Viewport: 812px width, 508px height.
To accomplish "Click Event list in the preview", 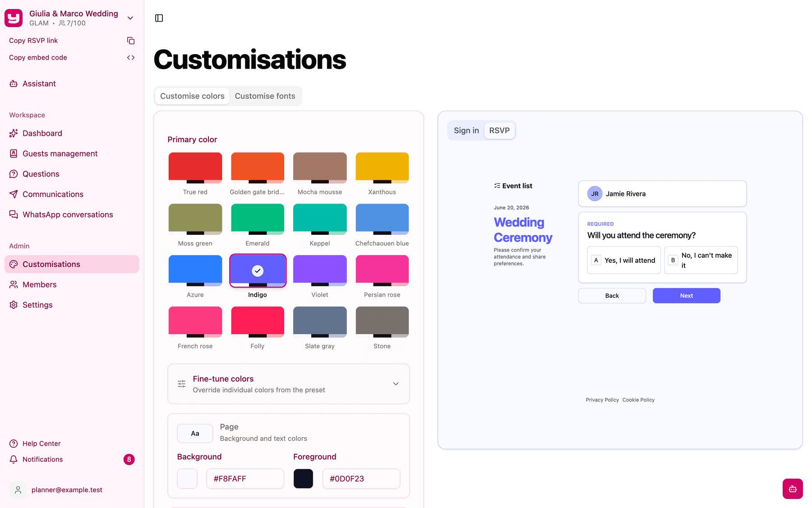I will (x=513, y=186).
